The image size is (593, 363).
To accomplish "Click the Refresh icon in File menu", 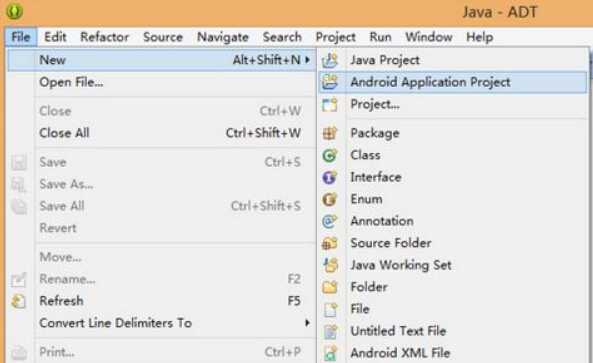I will click(x=19, y=301).
